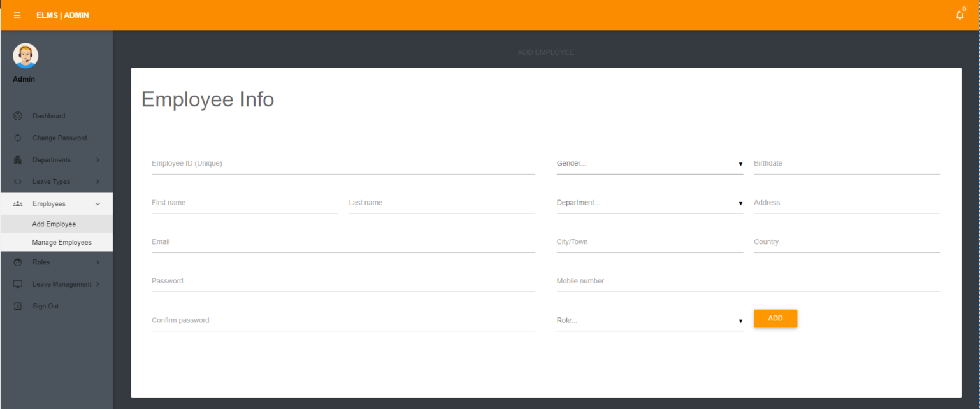The width and height of the screenshot is (980, 409).
Task: Click the Sign Out exit icon
Action: (17, 306)
